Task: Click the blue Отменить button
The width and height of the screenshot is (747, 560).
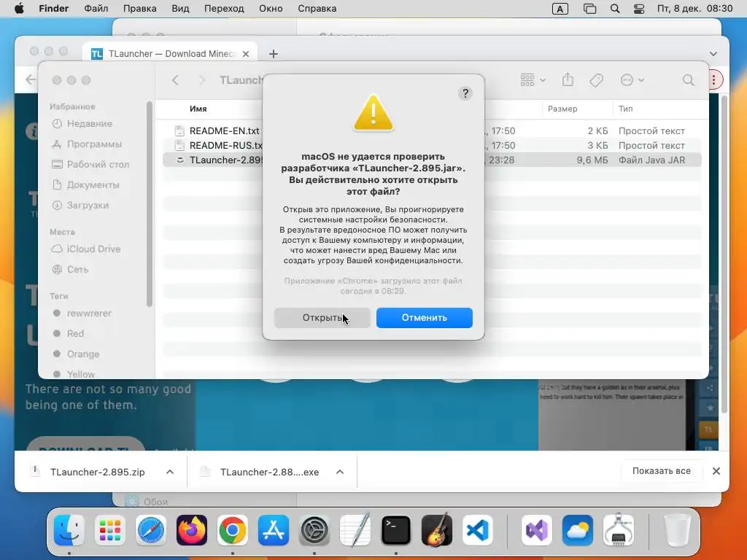Action: coord(424,318)
